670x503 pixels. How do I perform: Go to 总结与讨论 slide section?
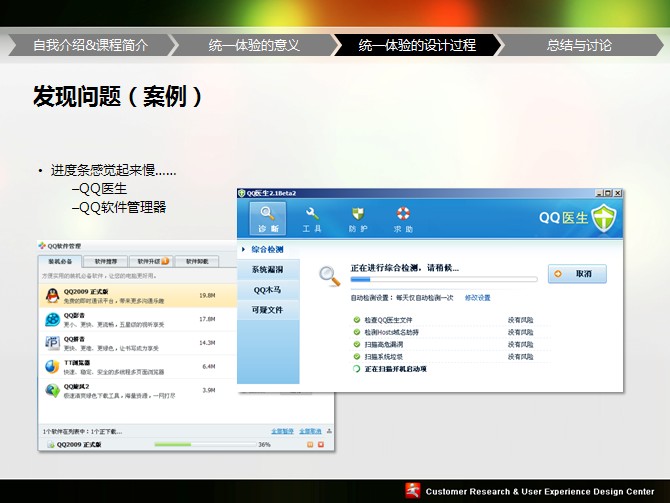tap(580, 45)
